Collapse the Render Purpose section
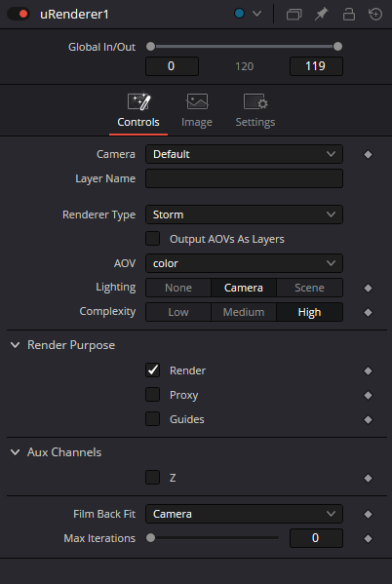This screenshot has height=584, width=392. 16,345
